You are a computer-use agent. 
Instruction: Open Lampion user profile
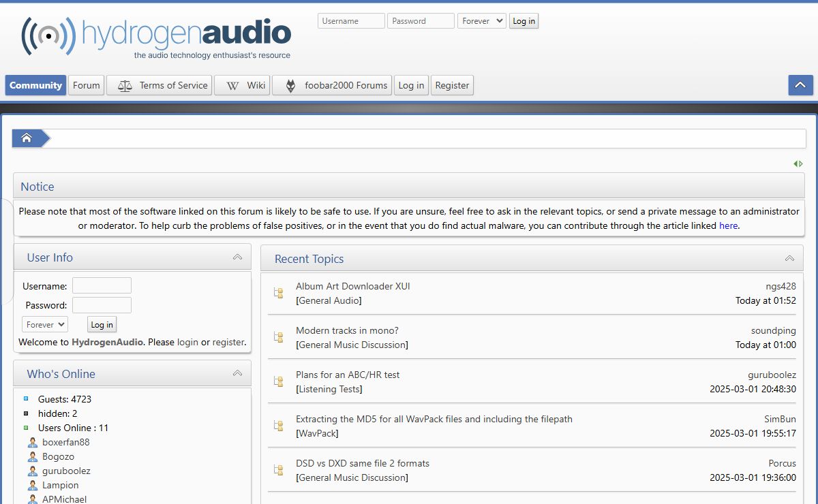click(61, 485)
